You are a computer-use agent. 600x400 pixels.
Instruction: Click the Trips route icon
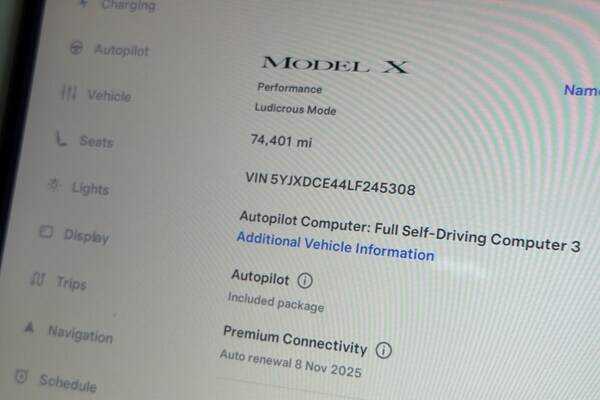point(38,279)
